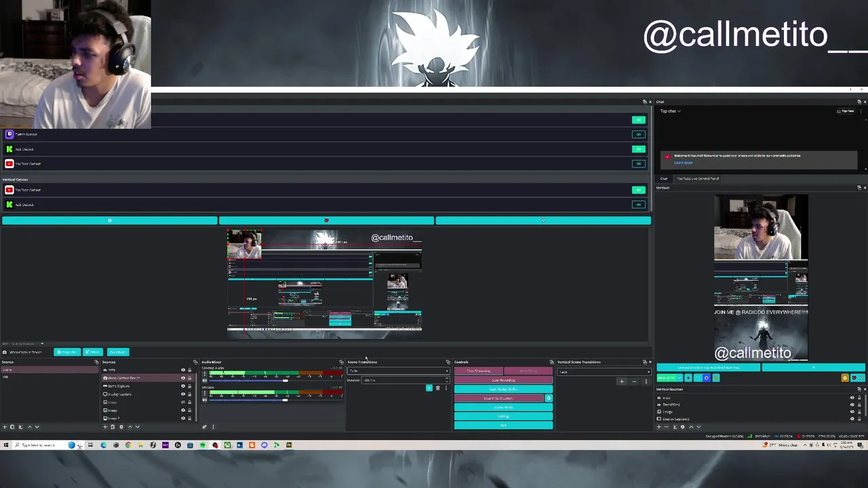Add a new scene in Scenes panel
The image size is (868, 488).
click(x=5, y=427)
